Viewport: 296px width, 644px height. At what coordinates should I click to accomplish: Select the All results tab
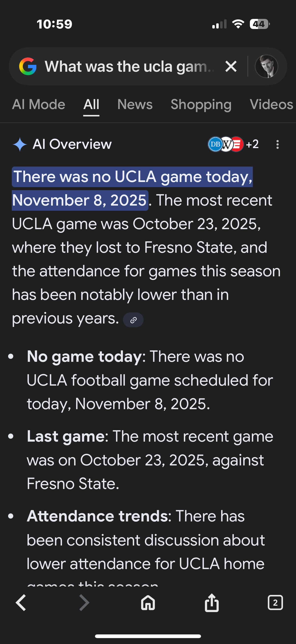tap(91, 104)
